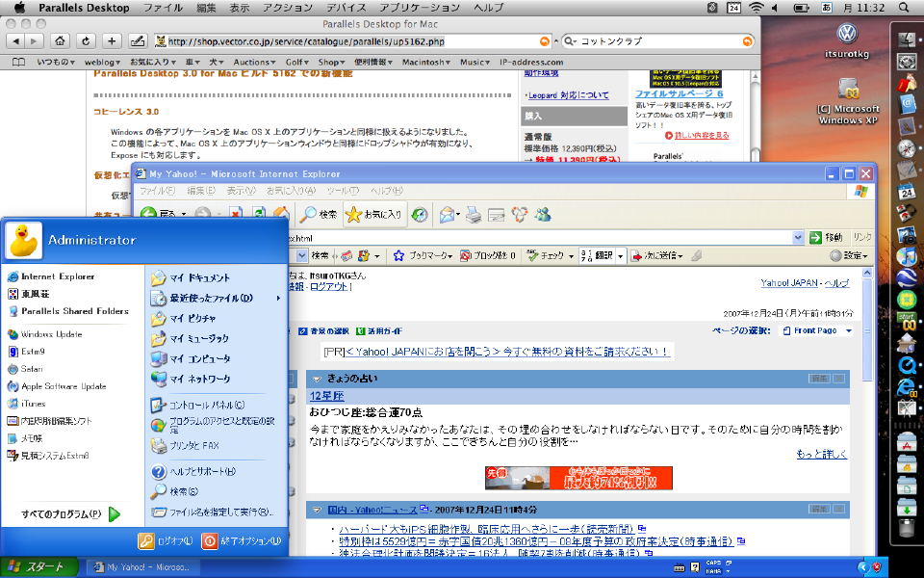Click 終了オプション in the Start menu
This screenshot has width=924, height=578.
[x=242, y=540]
